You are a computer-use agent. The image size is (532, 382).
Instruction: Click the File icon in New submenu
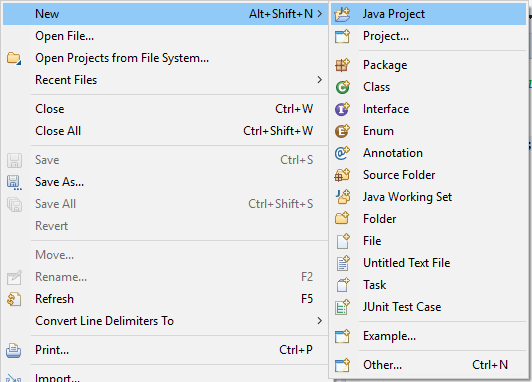[x=342, y=241]
